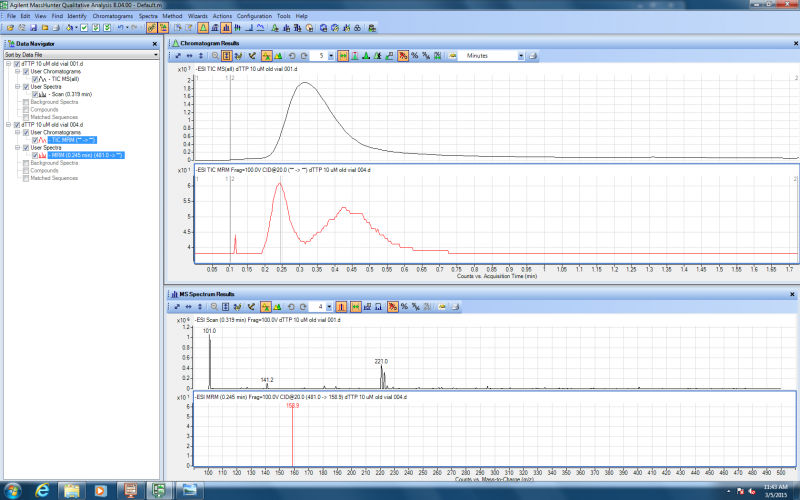Viewport: 800px width, 500px height.
Task: Click the autoscale X-axis icon in MS Spectrum toolbar
Action: click(190, 305)
